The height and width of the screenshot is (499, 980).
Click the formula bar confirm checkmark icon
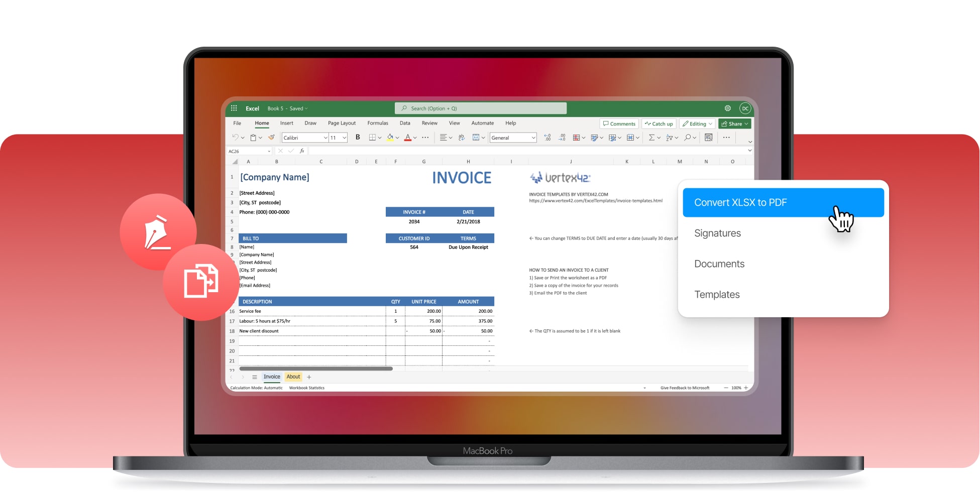pyautogui.click(x=291, y=151)
